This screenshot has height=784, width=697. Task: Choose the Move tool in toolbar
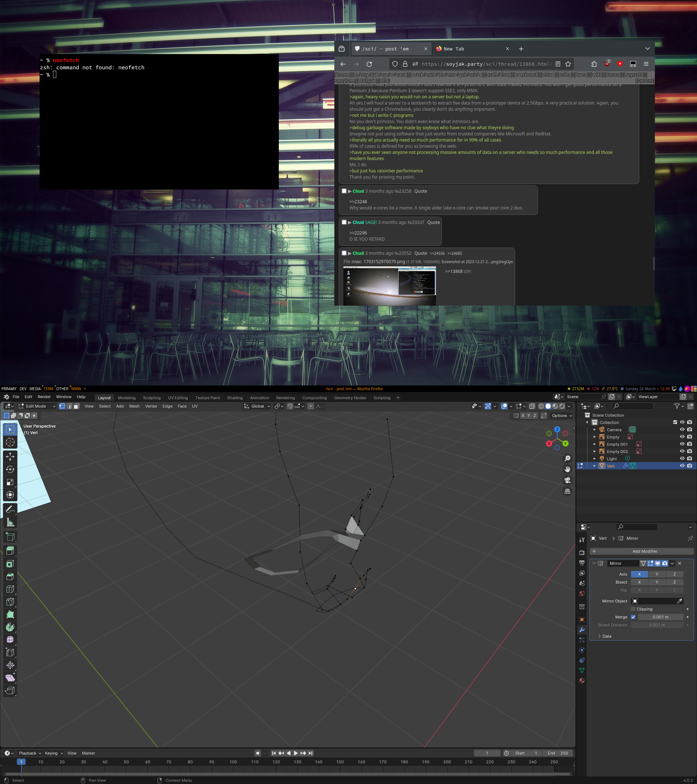11,457
